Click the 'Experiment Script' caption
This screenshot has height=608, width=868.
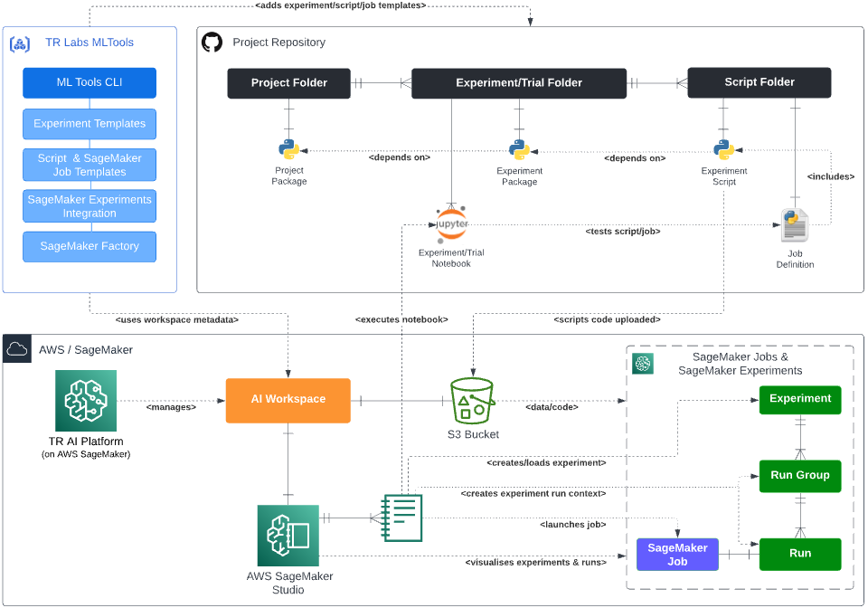pyautogui.click(x=724, y=176)
